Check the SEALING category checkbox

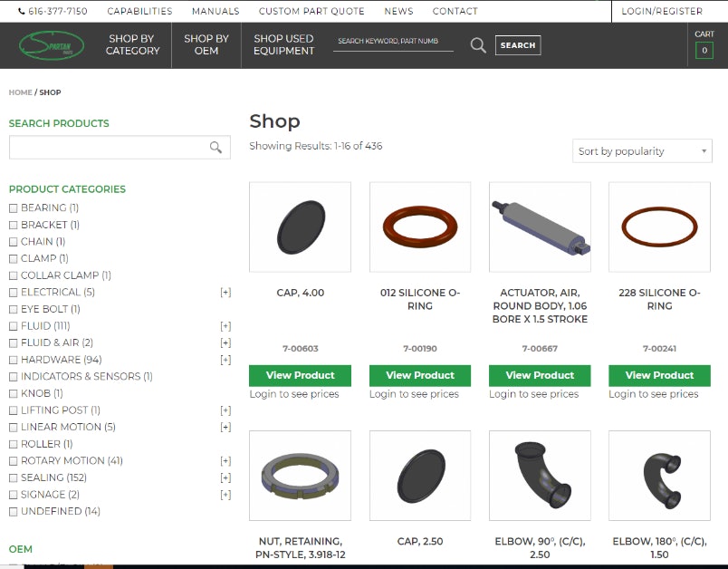13,477
